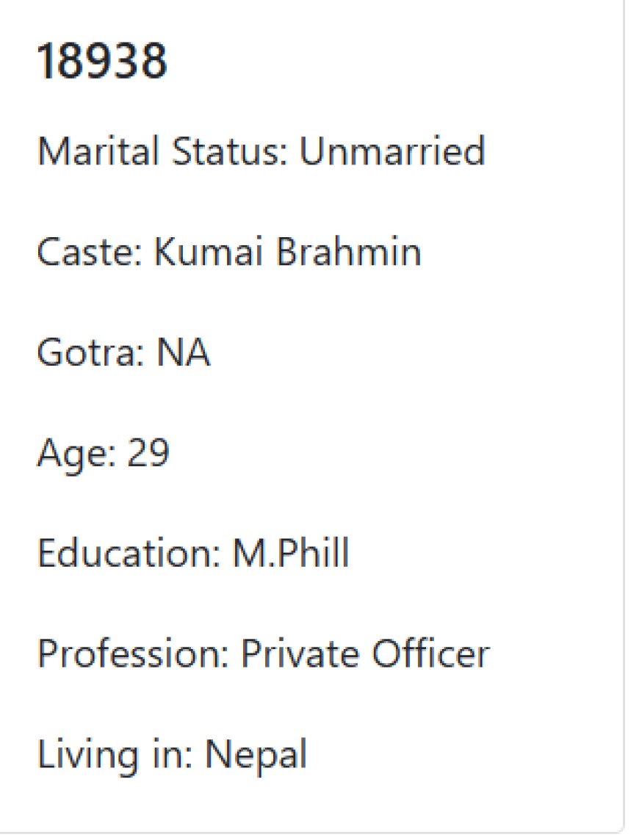Select the word Private
This screenshot has height=840, width=639.
tap(300, 653)
